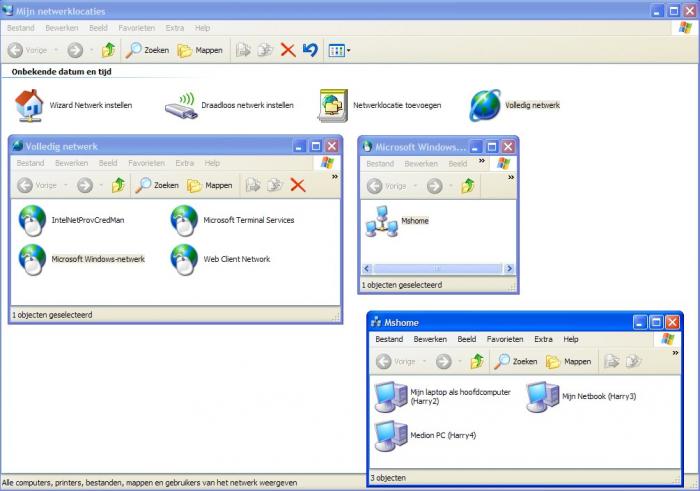Click red Delete X in main toolbar
Screen dimensions: 700x491
tap(288, 50)
